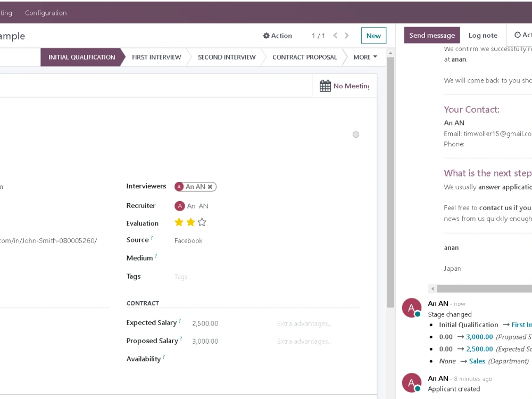Set evaluation to three stars
The width and height of the screenshot is (532, 399).
point(202,222)
